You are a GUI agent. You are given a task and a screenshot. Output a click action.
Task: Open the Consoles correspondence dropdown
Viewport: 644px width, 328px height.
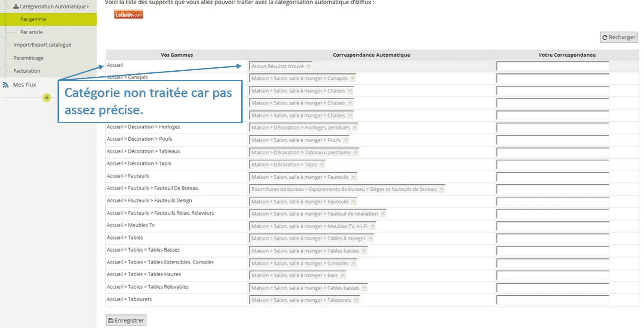click(303, 263)
